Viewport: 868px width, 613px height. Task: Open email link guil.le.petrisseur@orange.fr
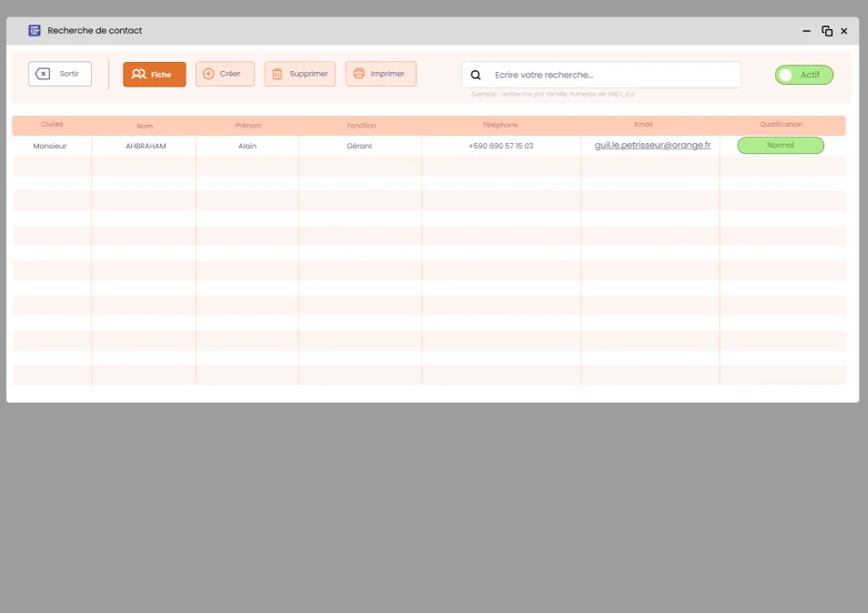[x=652, y=145]
